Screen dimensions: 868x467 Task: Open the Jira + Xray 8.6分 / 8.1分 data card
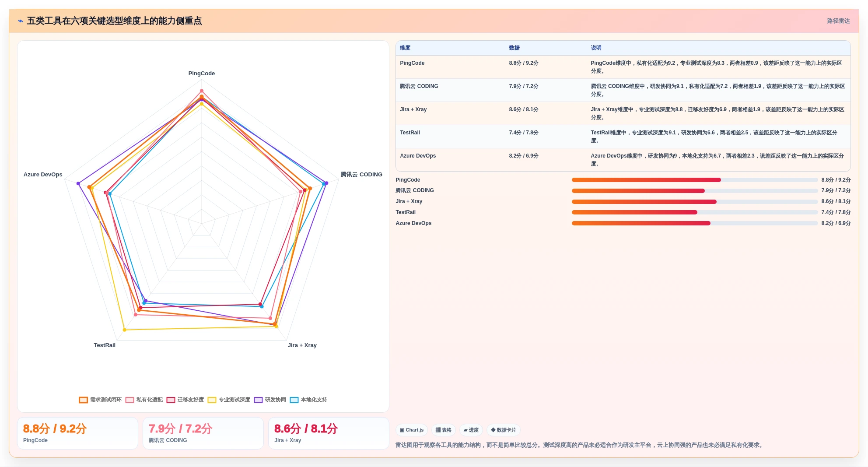329,433
